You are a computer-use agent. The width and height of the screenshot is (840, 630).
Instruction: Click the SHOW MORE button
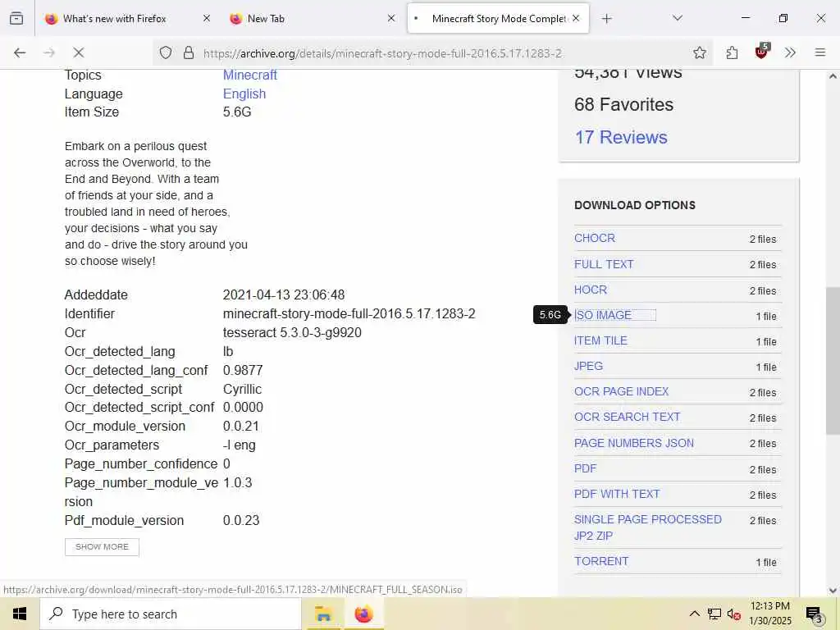pyautogui.click(x=102, y=547)
